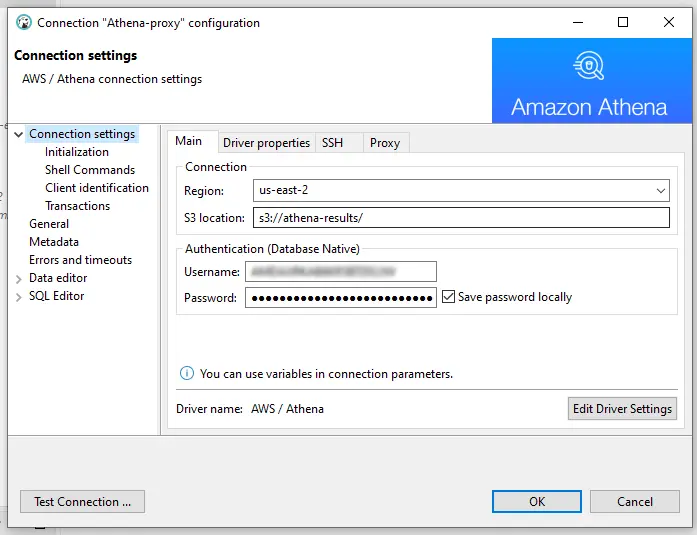Open the Region dropdown list
Screen dimensions: 697x535
(x=661, y=191)
